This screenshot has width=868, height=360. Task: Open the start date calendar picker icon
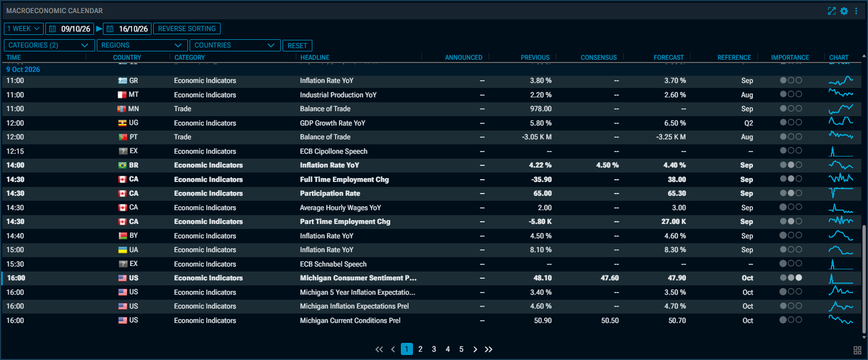tap(53, 29)
